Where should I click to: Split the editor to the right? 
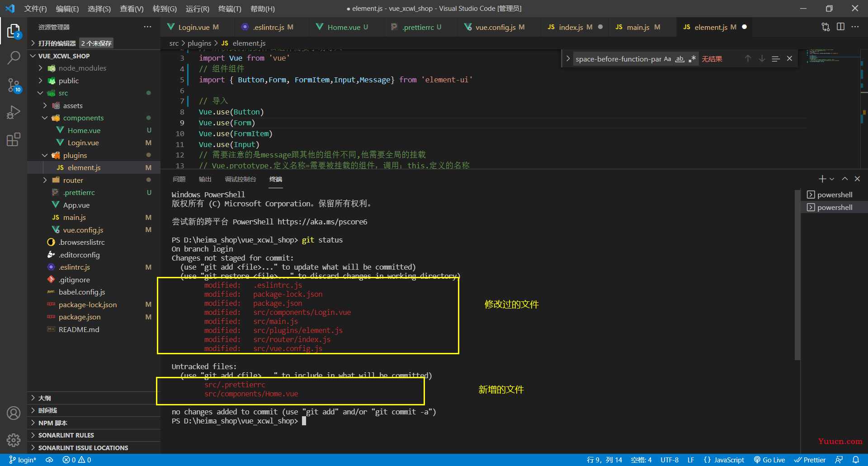point(840,27)
